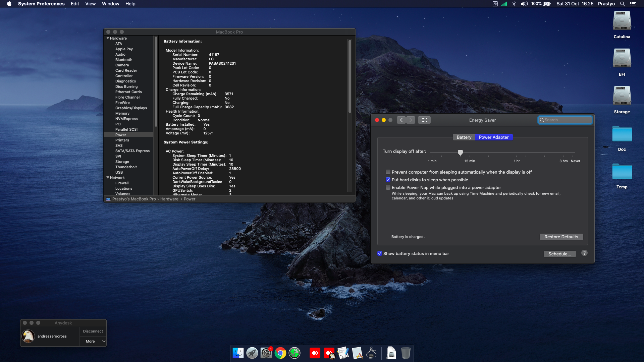644x362 pixels.
Task: Open Google Chrome from the dock
Action: (x=280, y=353)
